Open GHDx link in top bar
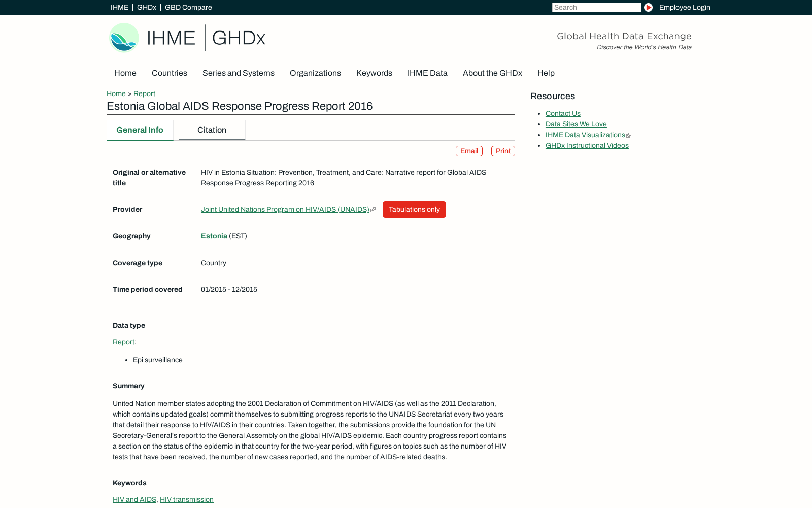Viewport: 812px width, 508px height. click(x=147, y=8)
